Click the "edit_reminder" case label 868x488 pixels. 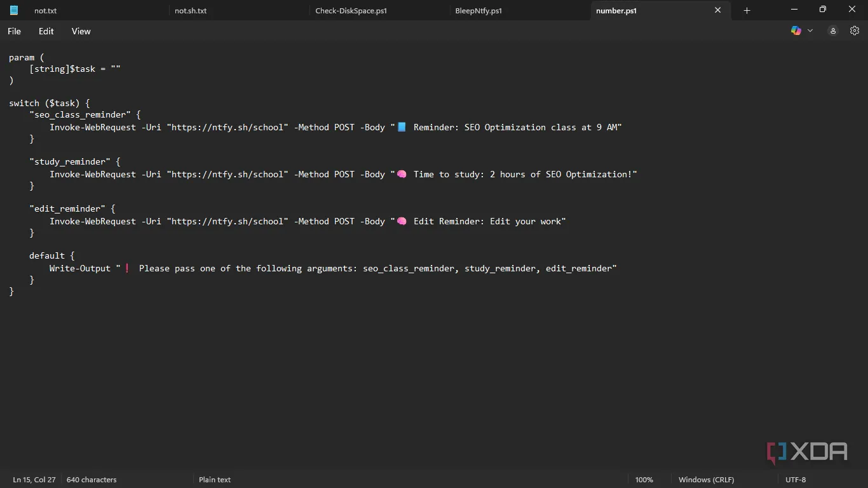pyautogui.click(x=67, y=208)
